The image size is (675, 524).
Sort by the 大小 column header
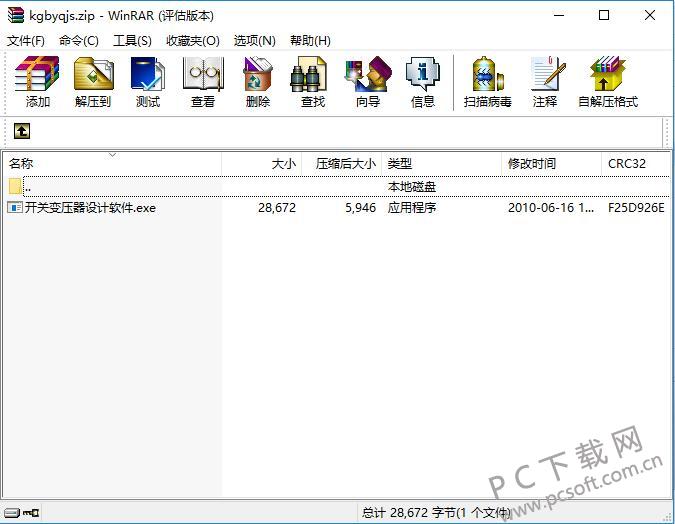[x=262, y=164]
